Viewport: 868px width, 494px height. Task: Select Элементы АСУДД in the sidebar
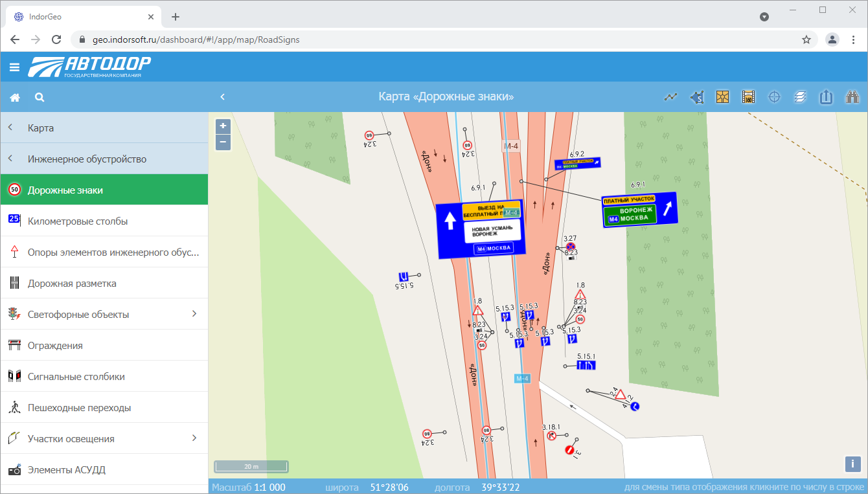pyautogui.click(x=104, y=469)
